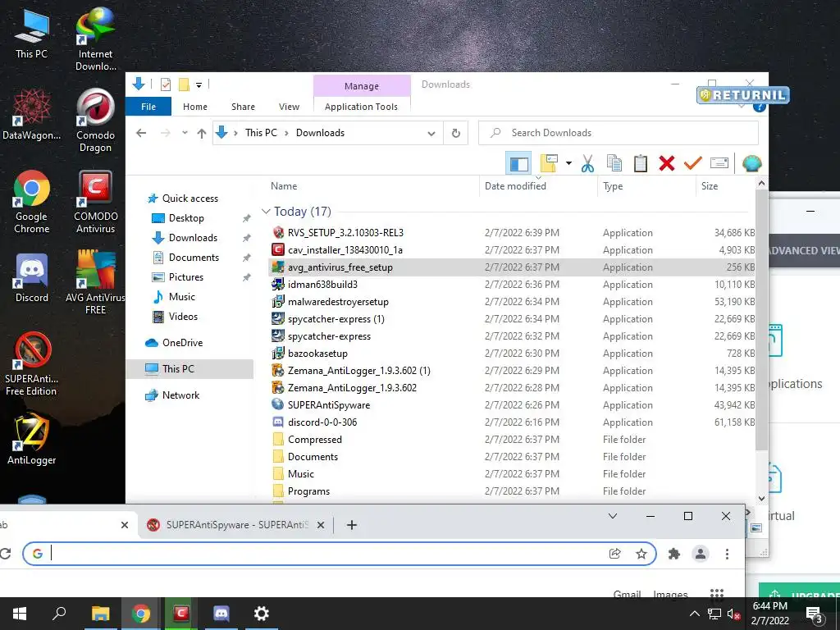Collapse the Today (17) group
Screen dimensions: 840x630
pyautogui.click(x=266, y=212)
